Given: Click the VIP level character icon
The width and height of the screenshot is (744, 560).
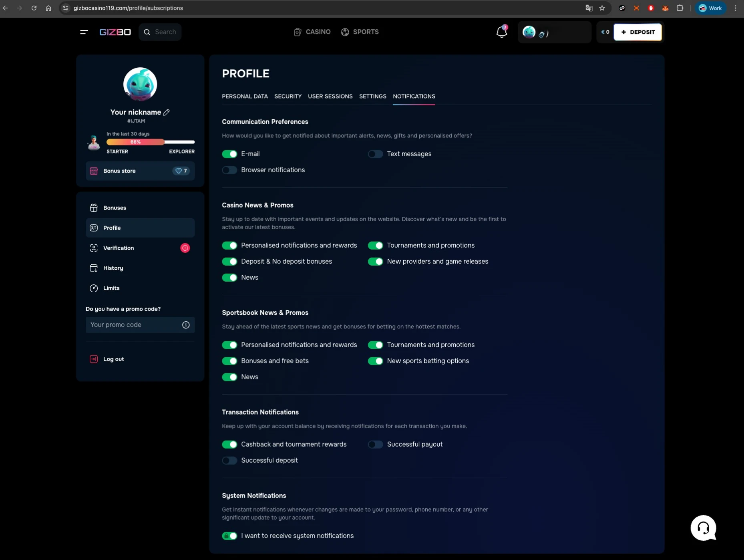Looking at the screenshot, I should coord(94,143).
